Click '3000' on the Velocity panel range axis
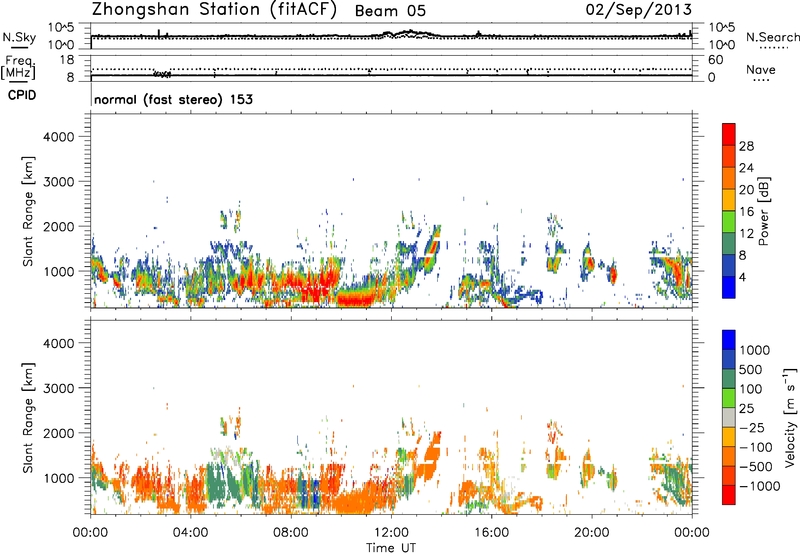This screenshot has height=554, width=800. [59, 388]
